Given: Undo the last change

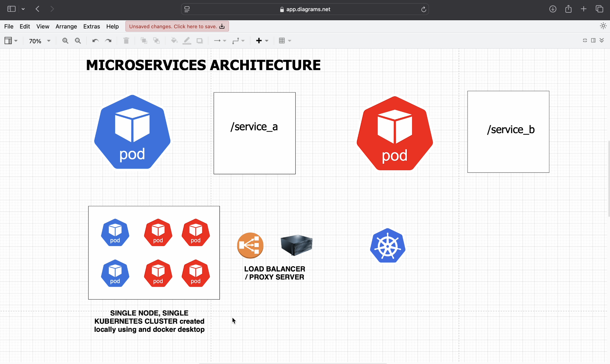Looking at the screenshot, I should pos(95,41).
